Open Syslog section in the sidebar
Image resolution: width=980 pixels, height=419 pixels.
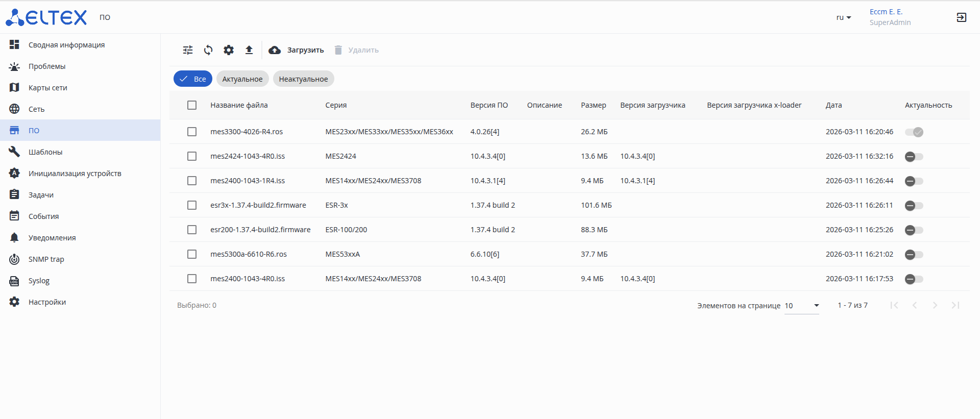[39, 281]
